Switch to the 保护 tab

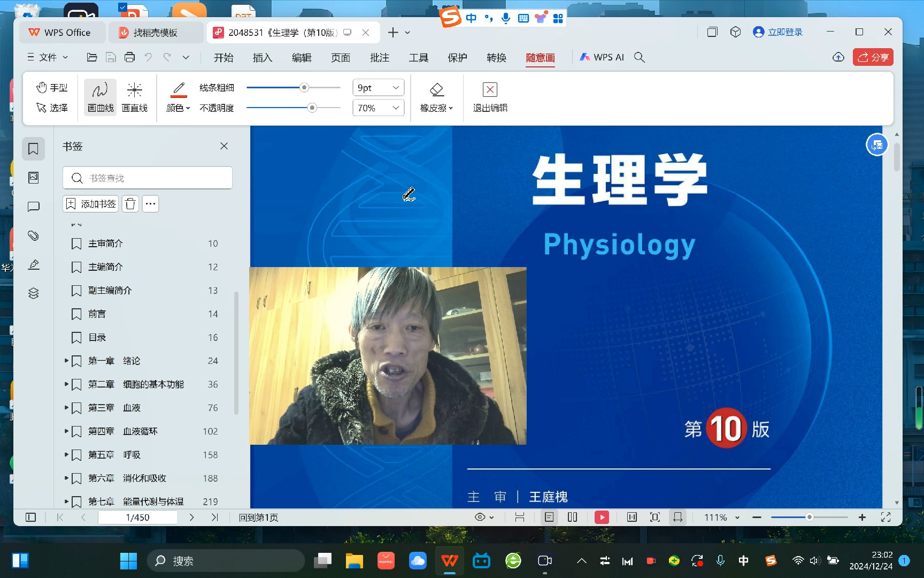pyautogui.click(x=457, y=57)
